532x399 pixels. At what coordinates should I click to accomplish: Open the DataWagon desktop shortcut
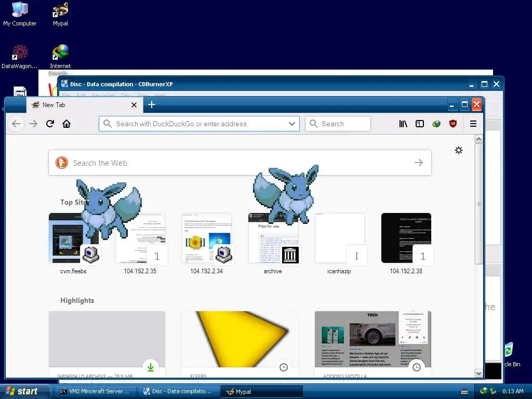20,57
